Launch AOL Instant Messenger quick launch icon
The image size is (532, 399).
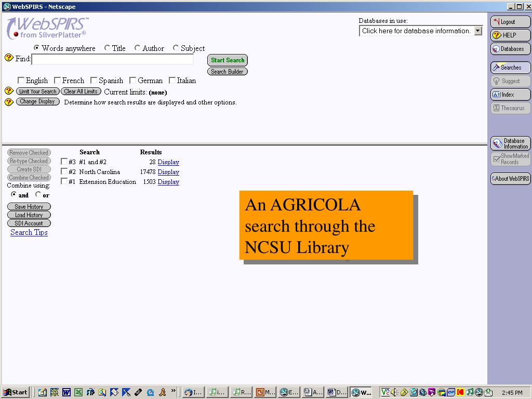point(163,392)
